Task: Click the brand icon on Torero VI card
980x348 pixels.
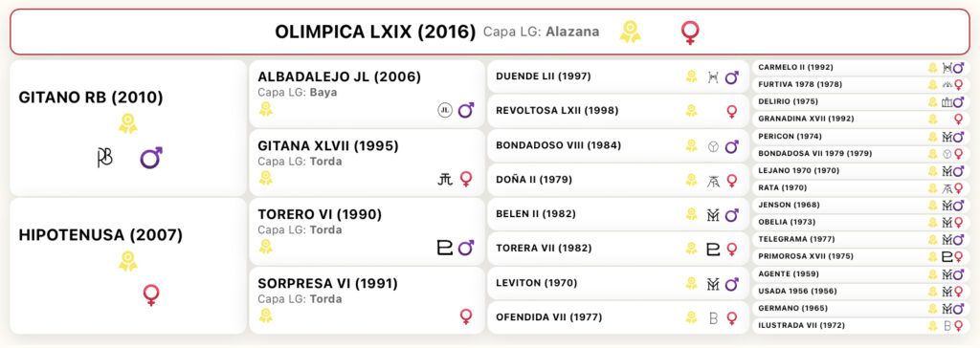Action: [x=444, y=248]
